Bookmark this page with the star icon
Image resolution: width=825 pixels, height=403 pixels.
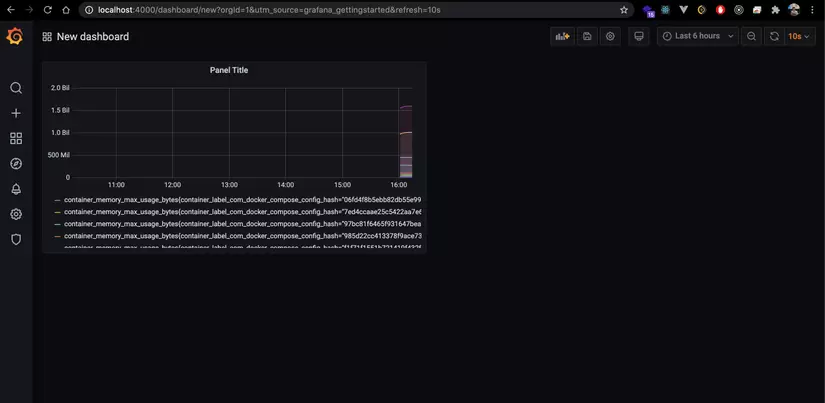[624, 9]
